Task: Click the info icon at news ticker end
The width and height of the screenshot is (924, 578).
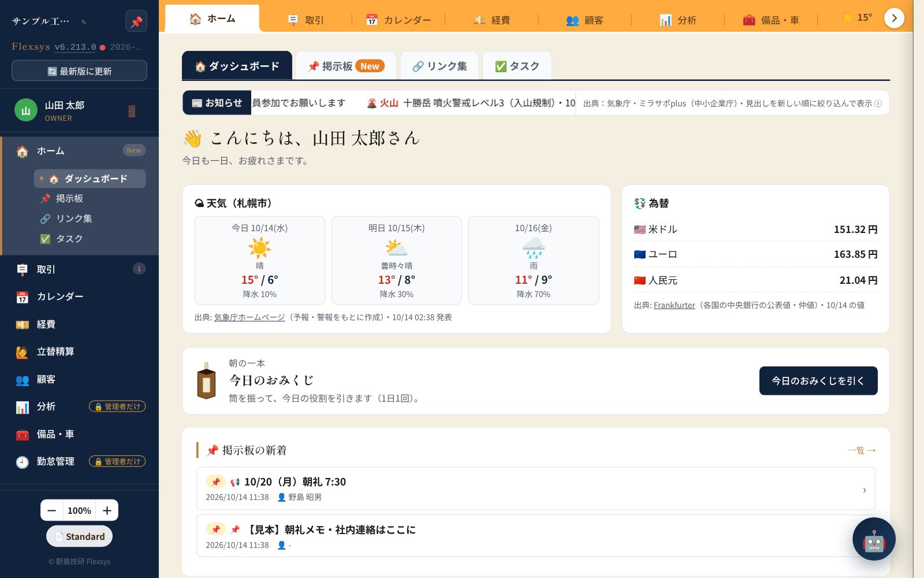Action: [878, 103]
